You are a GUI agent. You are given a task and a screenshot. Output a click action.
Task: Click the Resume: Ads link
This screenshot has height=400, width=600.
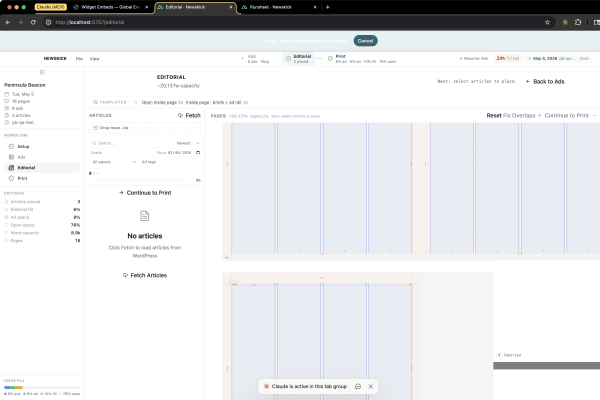[474, 59]
